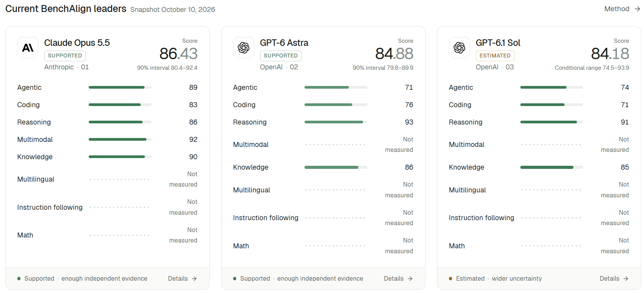Click the OpenAI logo on GPT-6 Astra card
The image size is (644, 293).
(x=244, y=48)
